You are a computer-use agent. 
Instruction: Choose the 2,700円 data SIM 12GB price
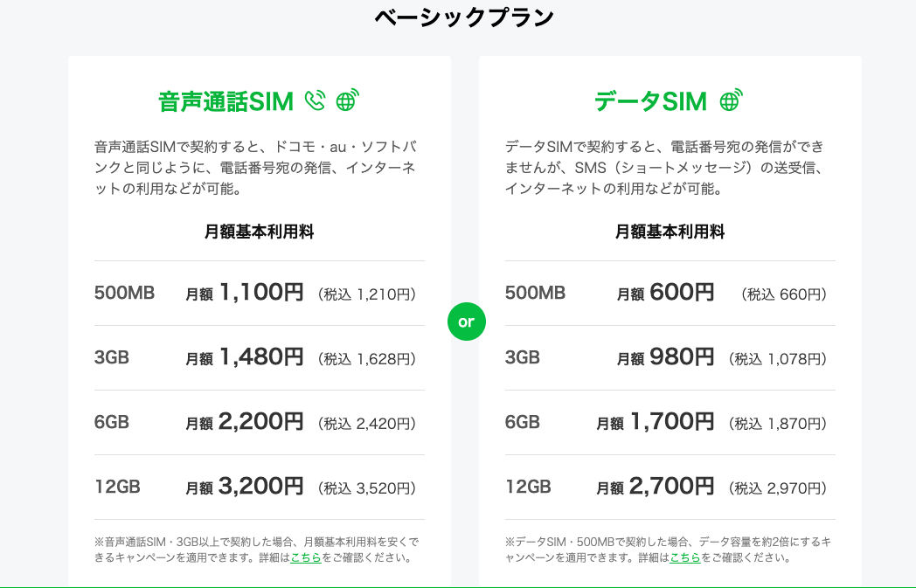671,487
